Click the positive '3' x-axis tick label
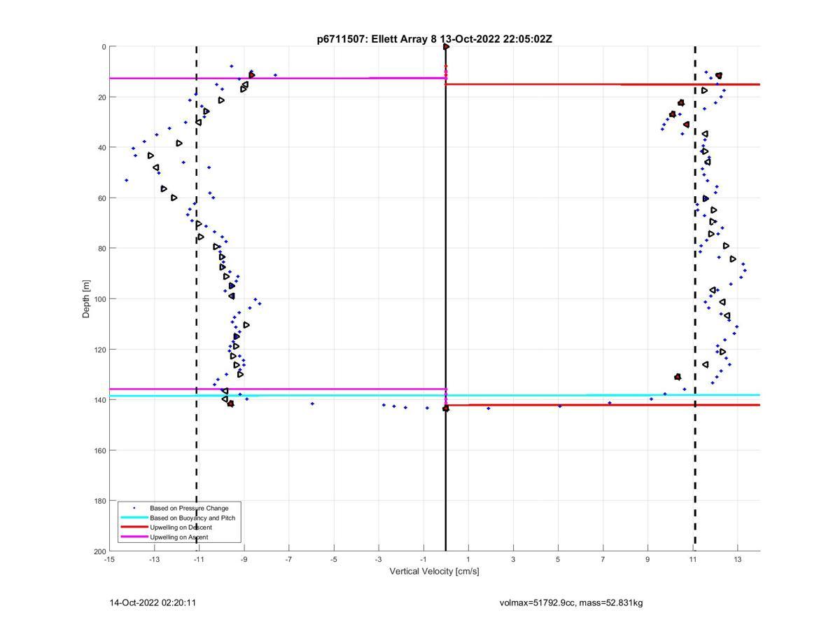The image size is (840, 620). point(513,559)
